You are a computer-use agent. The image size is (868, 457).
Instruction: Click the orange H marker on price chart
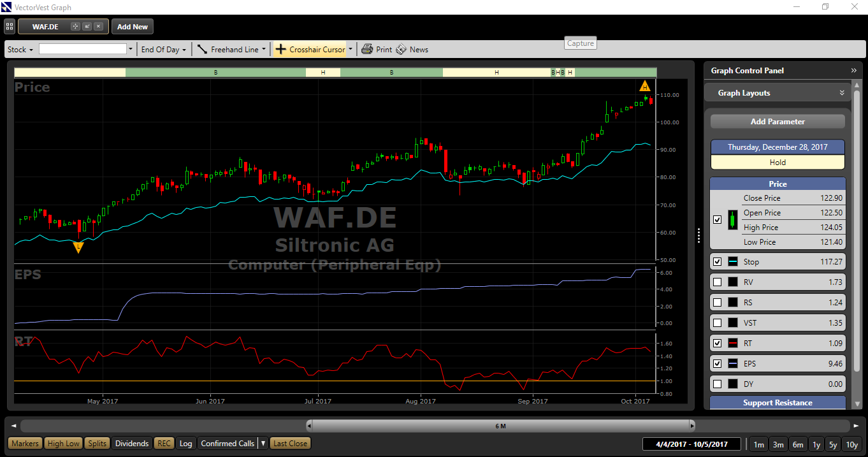click(644, 86)
